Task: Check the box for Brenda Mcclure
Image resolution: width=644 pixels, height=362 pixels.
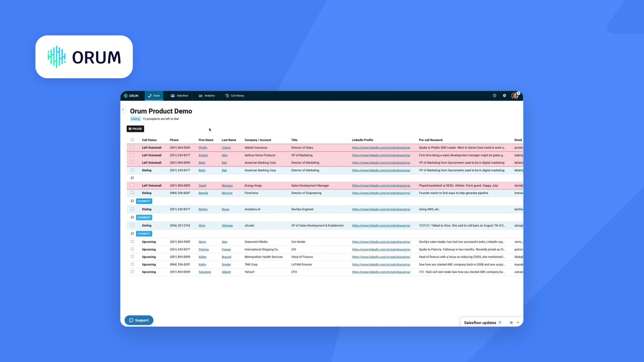Action: pyautogui.click(x=132, y=193)
